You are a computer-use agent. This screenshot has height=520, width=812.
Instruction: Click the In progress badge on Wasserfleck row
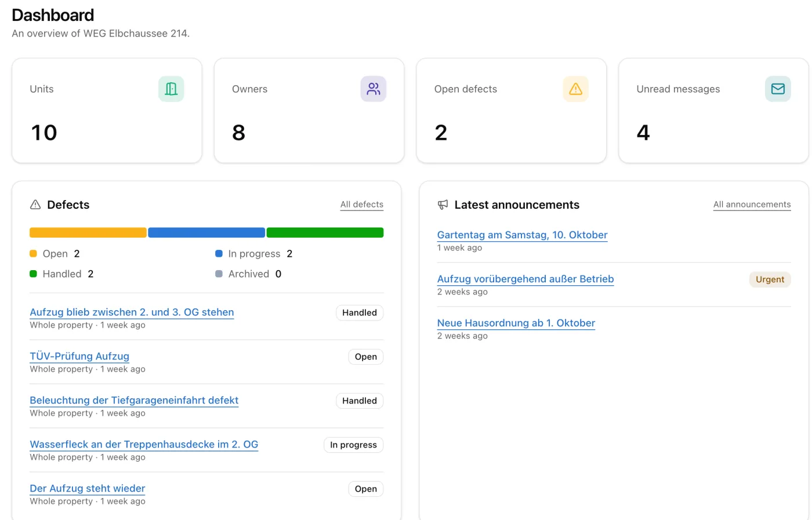point(353,445)
